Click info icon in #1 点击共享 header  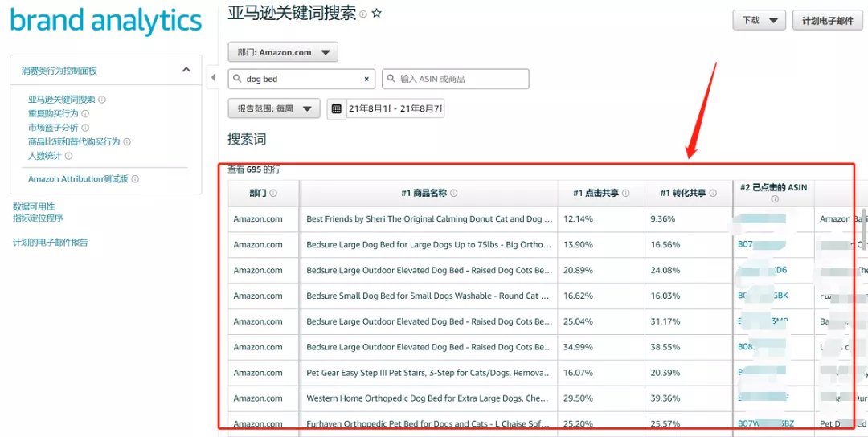[x=625, y=193]
